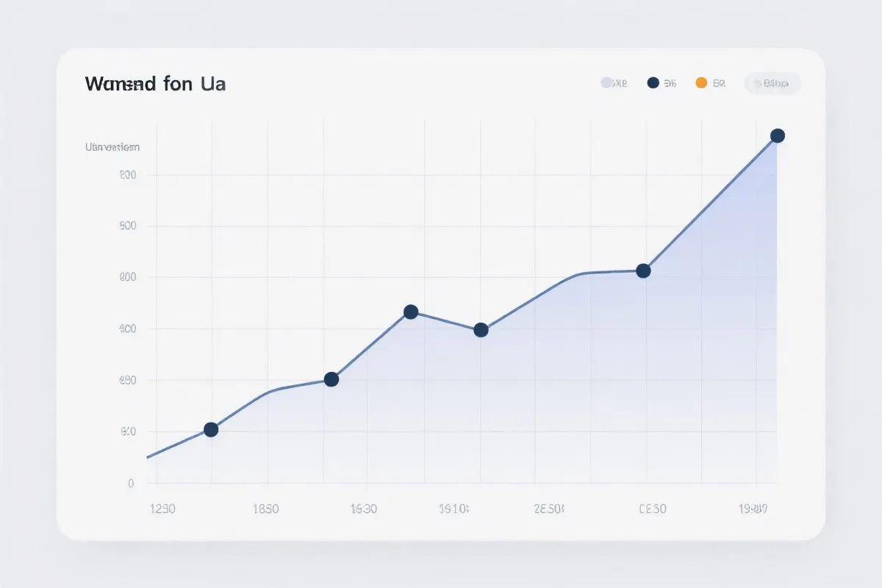Click the "400" y-axis label
The image size is (882, 588).
pos(127,329)
